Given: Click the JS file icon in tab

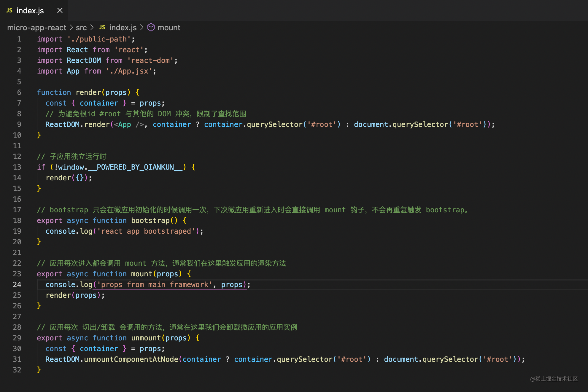Looking at the screenshot, I should click(9, 10).
